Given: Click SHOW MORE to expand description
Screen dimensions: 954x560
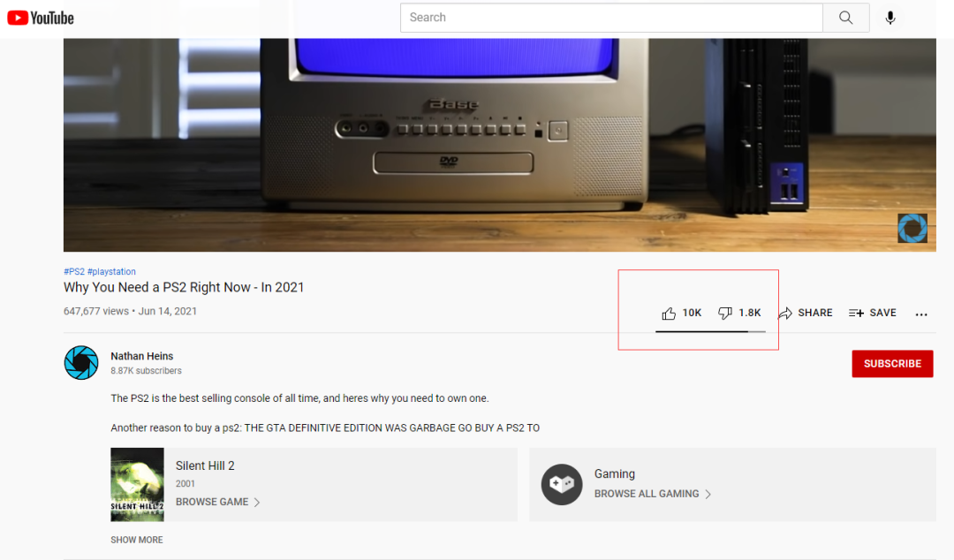Looking at the screenshot, I should (137, 540).
